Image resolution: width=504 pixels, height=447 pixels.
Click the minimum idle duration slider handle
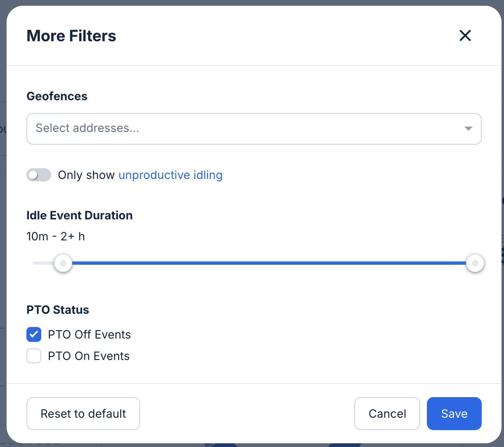click(x=63, y=263)
